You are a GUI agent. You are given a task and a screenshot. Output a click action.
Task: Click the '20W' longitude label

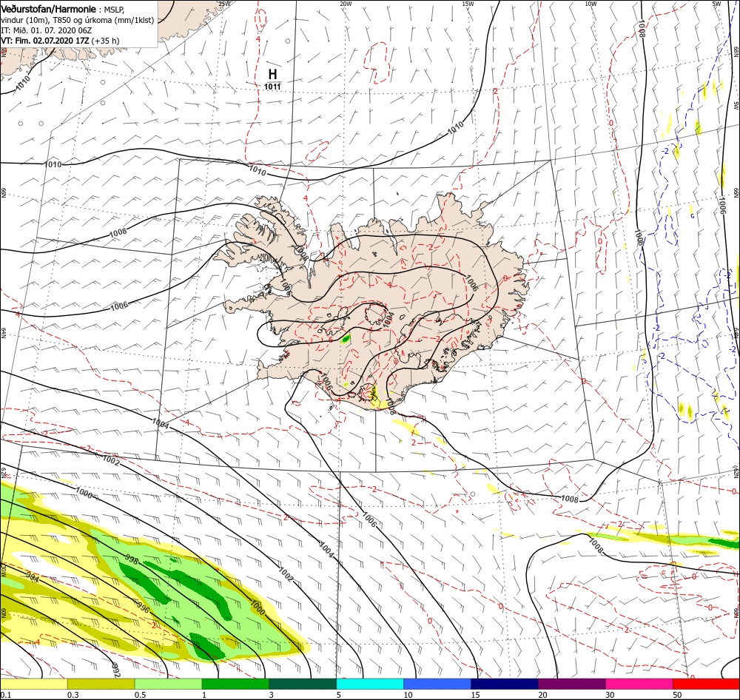tap(346, 4)
